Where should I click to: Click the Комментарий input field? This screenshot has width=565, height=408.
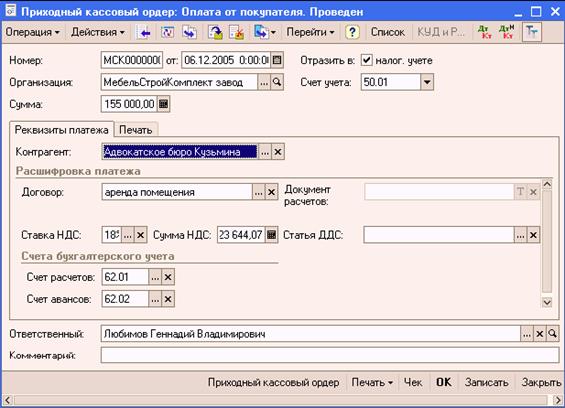(330, 355)
